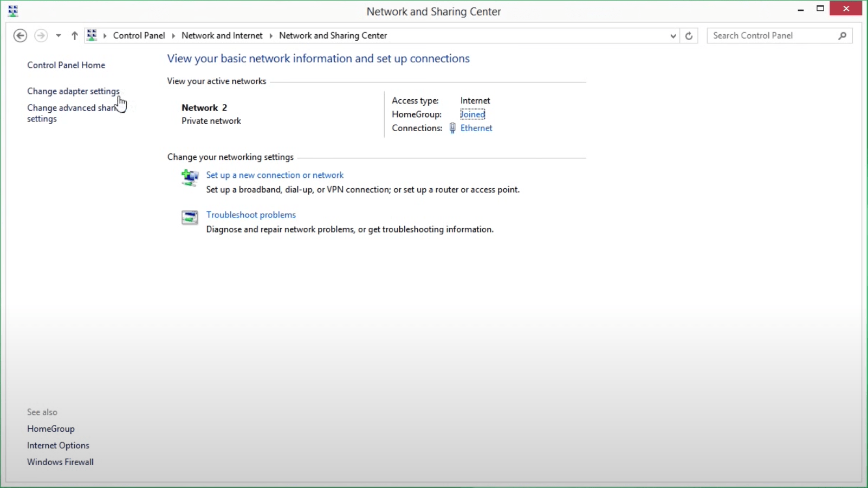Select Control Panel Home

66,65
